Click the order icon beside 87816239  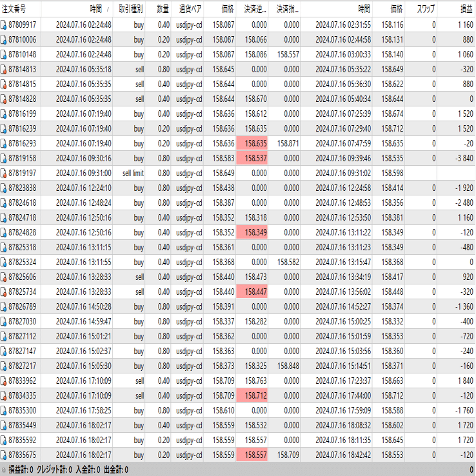pos(3,129)
